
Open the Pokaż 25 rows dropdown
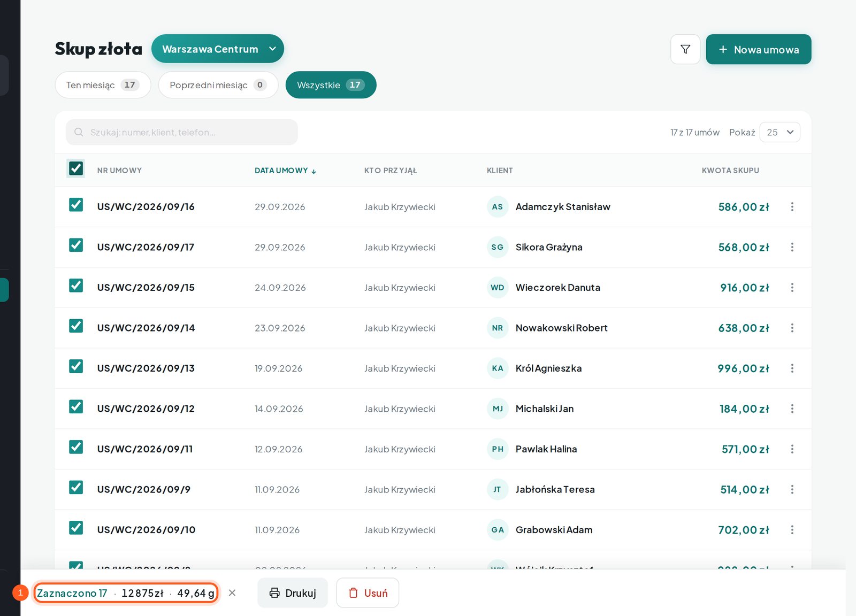click(779, 132)
